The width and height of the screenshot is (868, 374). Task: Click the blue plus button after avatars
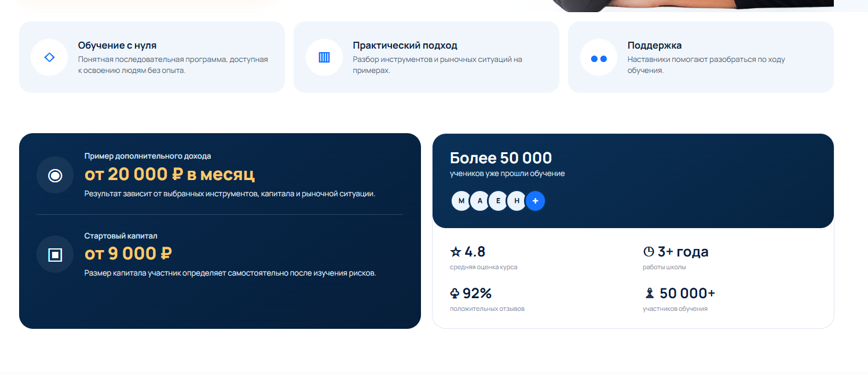535,201
